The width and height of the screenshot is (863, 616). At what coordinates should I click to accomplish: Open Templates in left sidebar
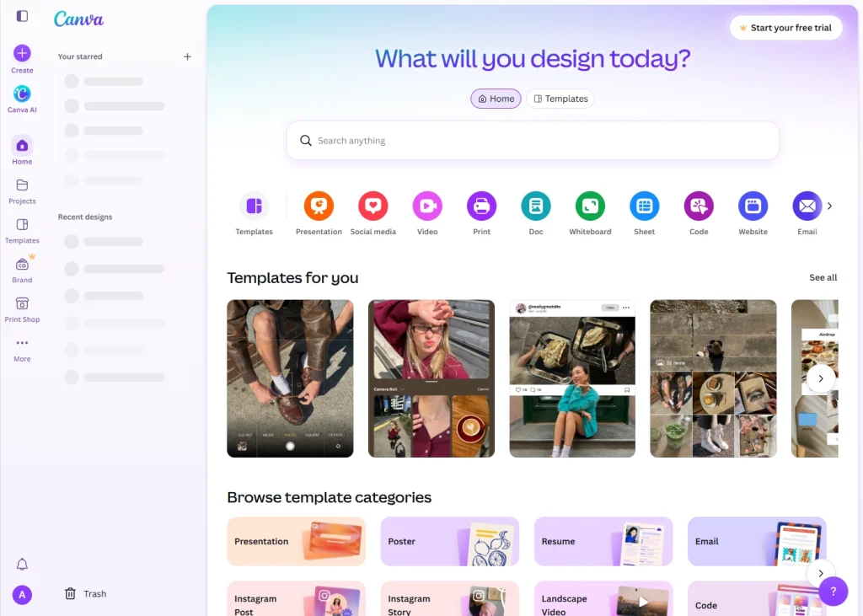22,231
